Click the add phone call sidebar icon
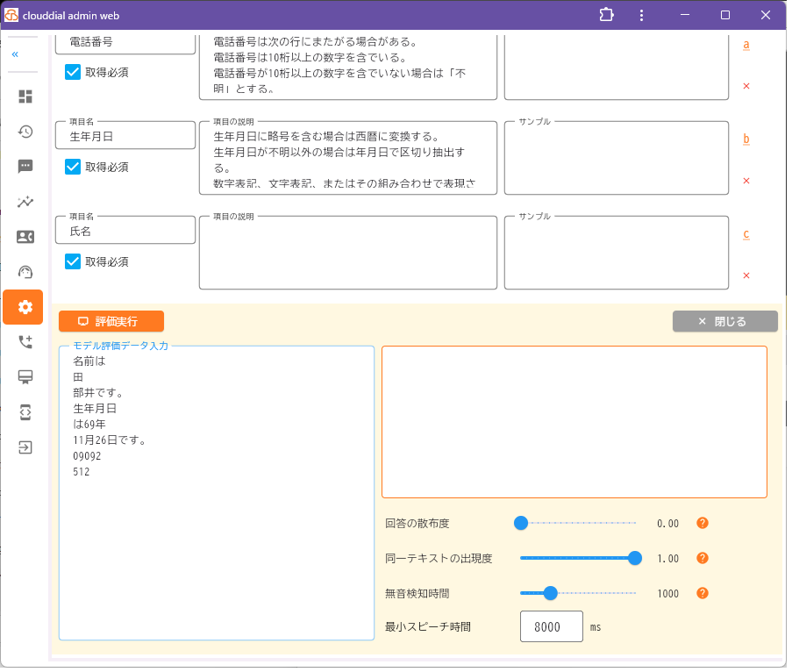Image resolution: width=792 pixels, height=672 pixels. [x=25, y=342]
